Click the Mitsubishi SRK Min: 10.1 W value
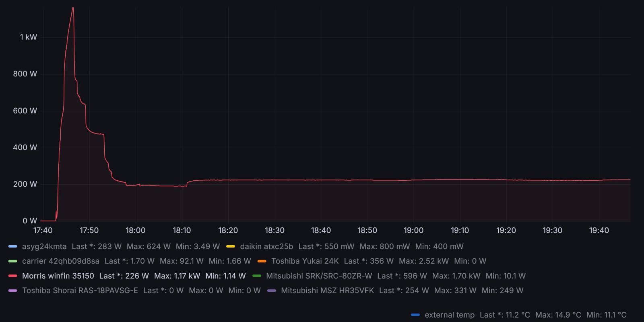 [x=506, y=276]
